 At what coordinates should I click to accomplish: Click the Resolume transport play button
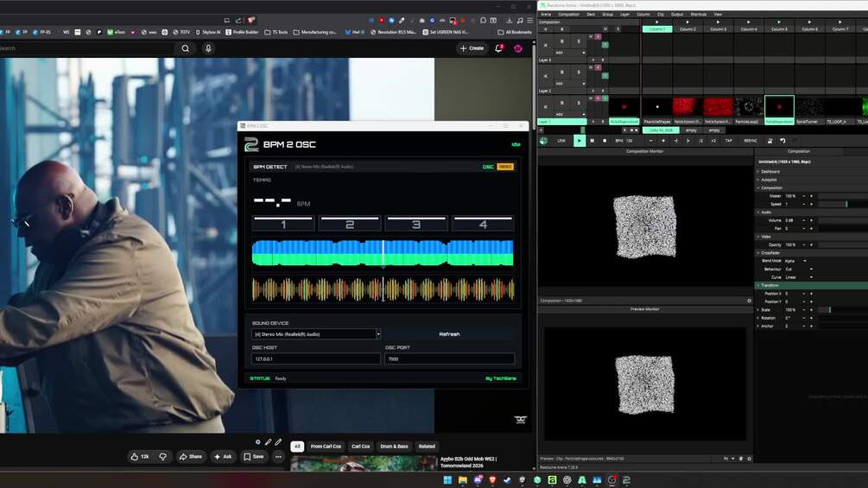tap(579, 141)
